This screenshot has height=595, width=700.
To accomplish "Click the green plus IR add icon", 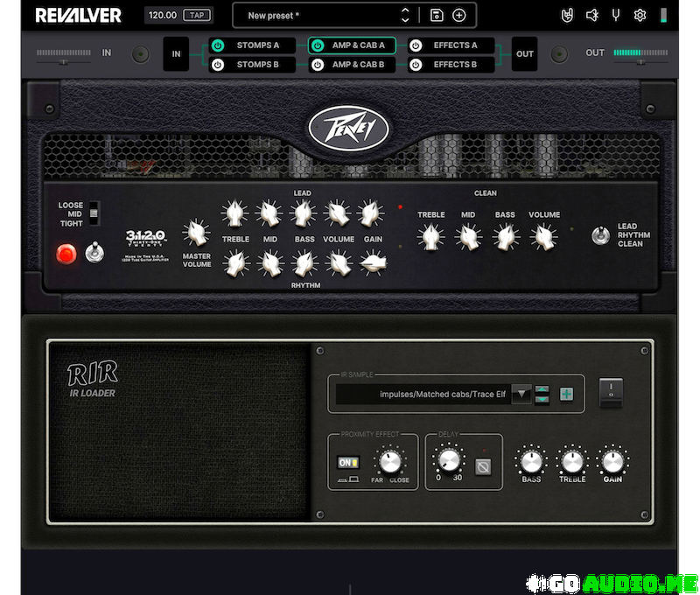I will 567,395.
